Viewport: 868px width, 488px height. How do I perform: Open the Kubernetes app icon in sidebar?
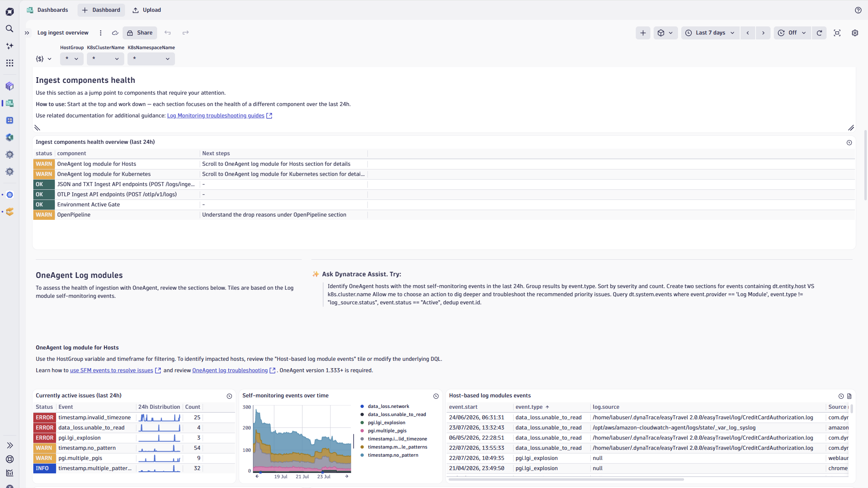click(x=10, y=195)
